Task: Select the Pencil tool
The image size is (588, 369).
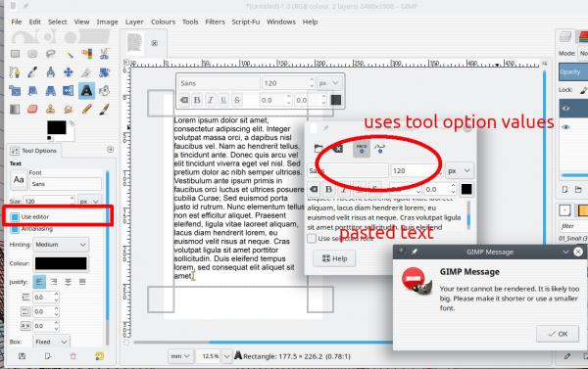Action: pyautogui.click(x=86, y=109)
